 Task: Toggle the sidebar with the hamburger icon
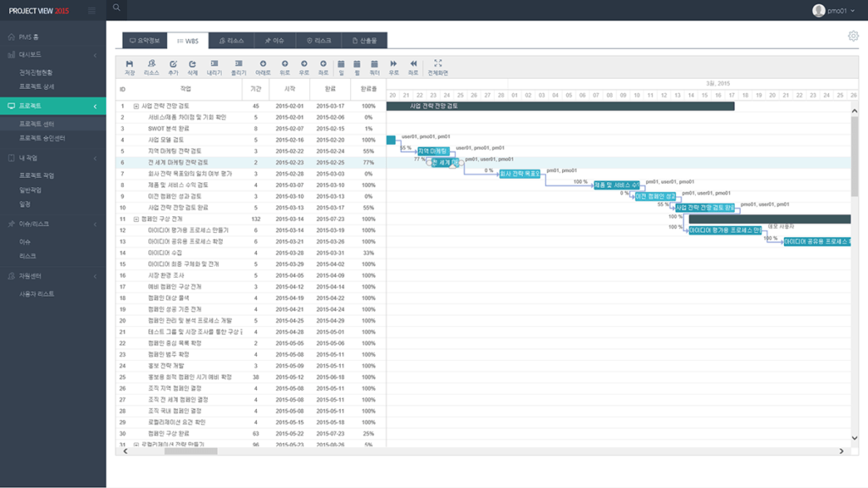click(x=92, y=9)
